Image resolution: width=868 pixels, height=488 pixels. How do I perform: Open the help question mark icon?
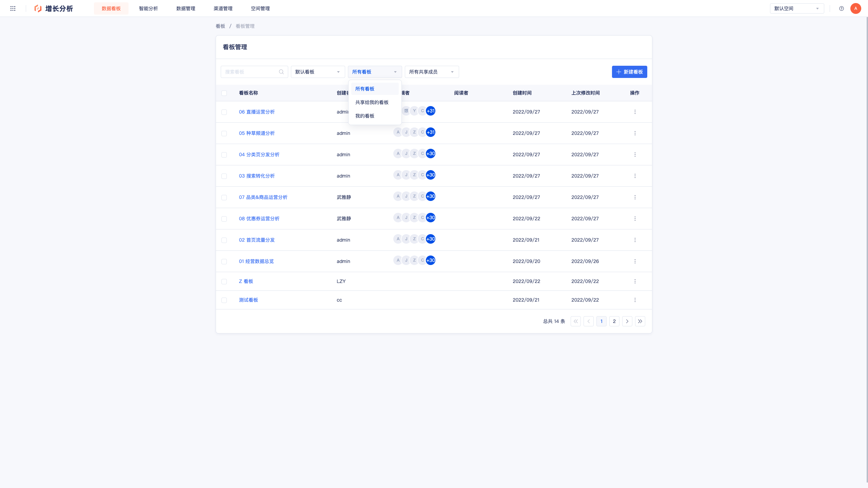842,8
